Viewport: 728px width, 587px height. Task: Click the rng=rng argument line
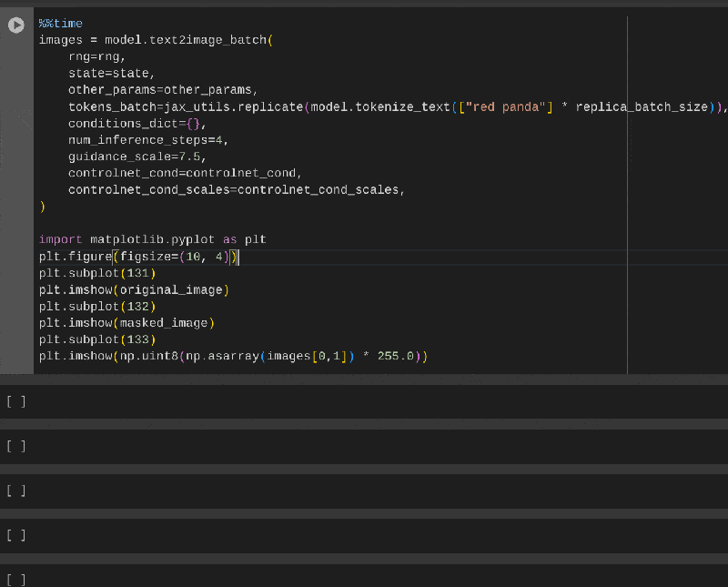(96, 57)
